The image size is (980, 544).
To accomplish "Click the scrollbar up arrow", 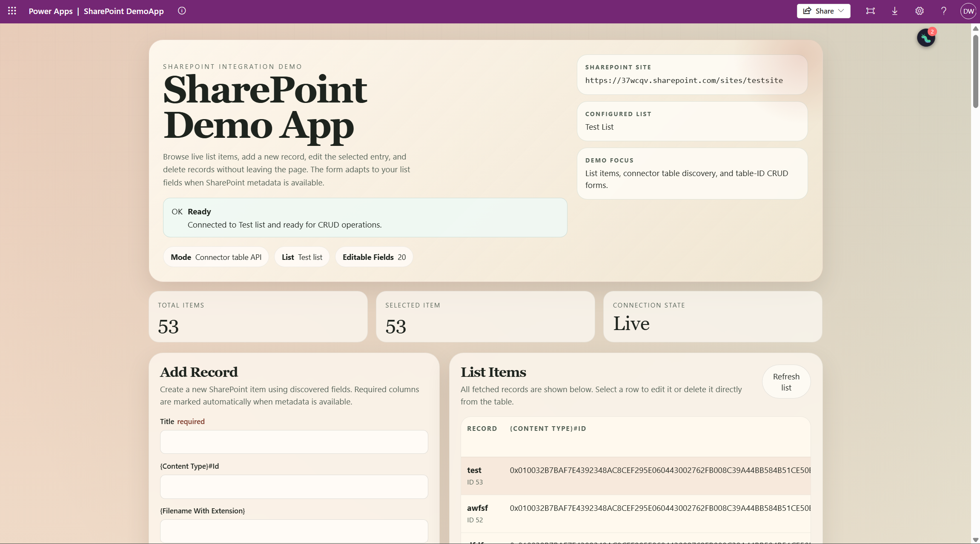I will (x=975, y=28).
